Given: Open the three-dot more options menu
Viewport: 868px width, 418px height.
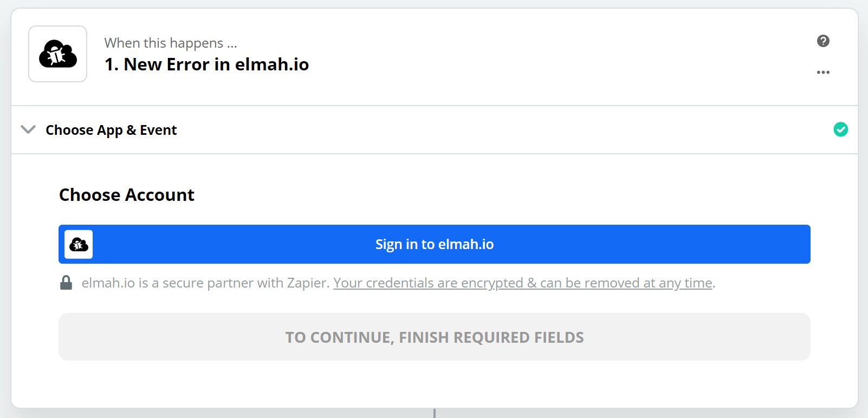Looking at the screenshot, I should pos(823,72).
